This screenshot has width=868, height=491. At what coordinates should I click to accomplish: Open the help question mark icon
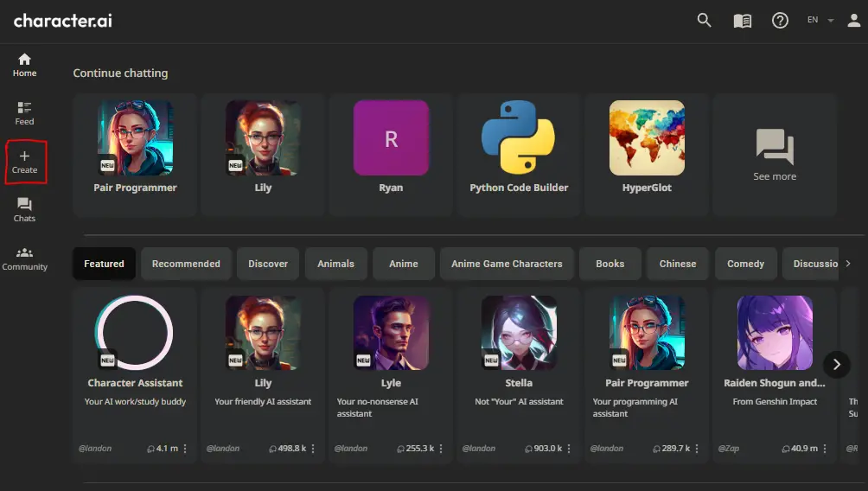(x=780, y=21)
